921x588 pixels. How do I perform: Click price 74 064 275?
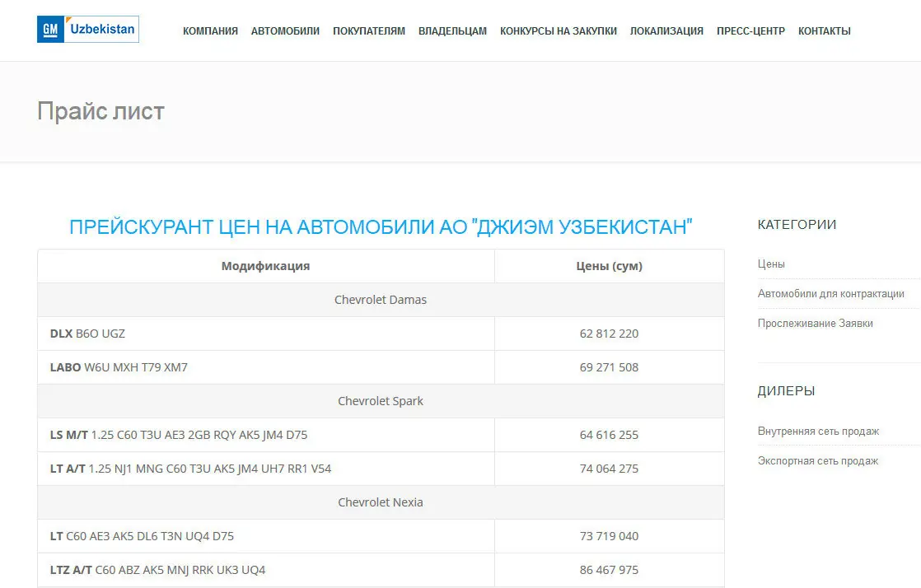[609, 469]
